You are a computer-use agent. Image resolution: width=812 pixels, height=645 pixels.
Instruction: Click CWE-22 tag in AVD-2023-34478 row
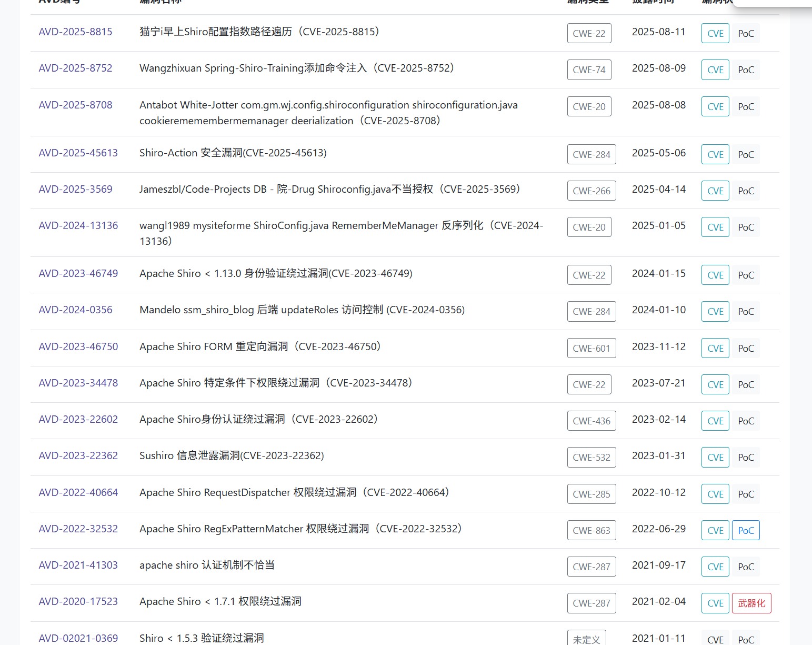(589, 384)
